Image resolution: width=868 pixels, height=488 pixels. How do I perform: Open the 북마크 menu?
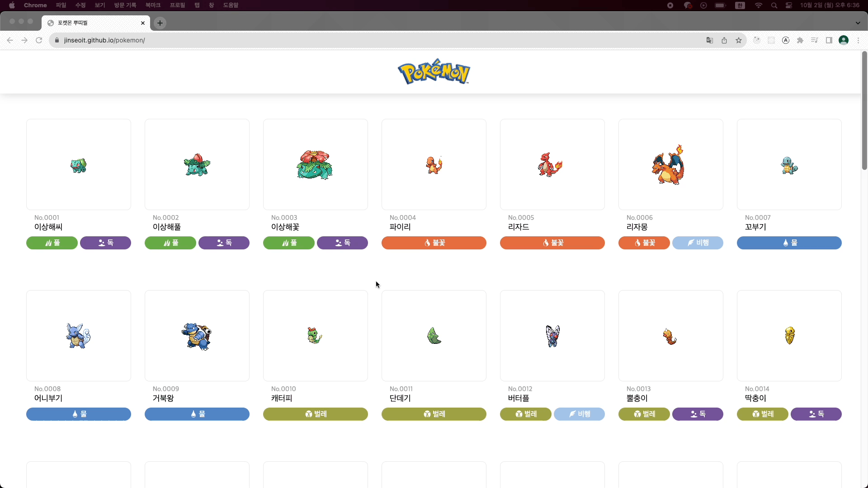tap(153, 5)
